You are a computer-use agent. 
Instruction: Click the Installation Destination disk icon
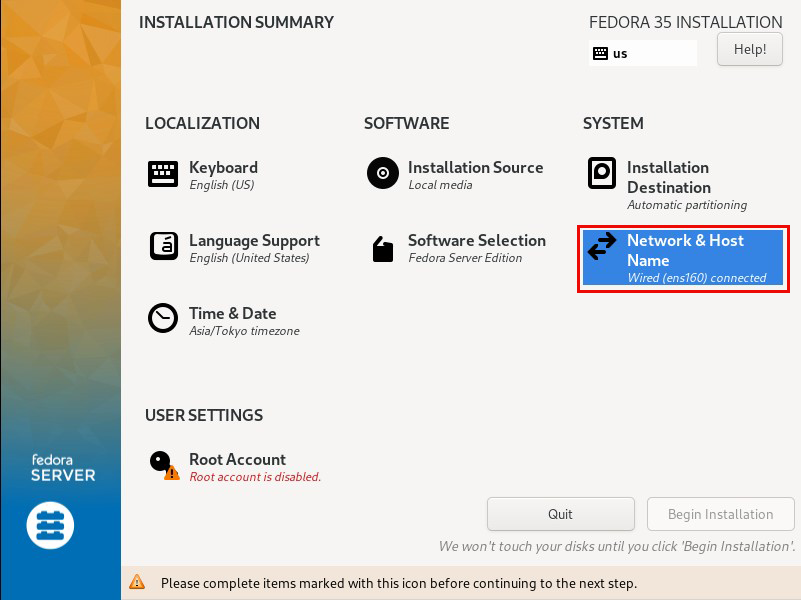(601, 173)
